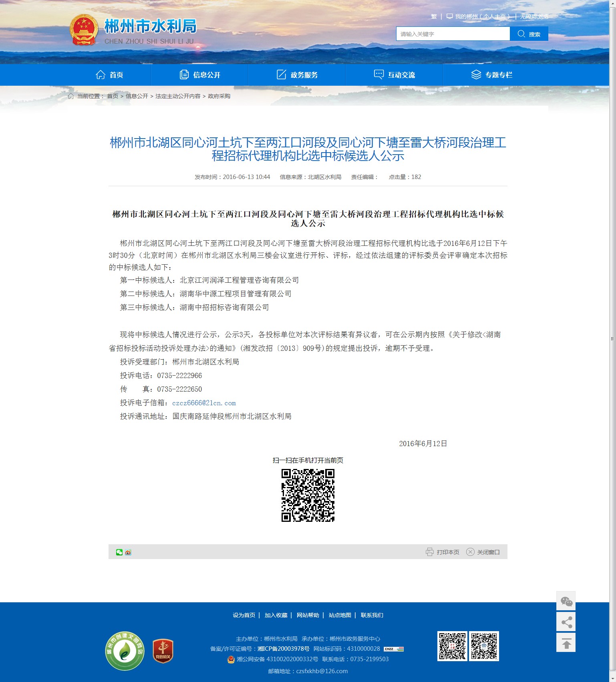Click the layers icon in 专题专栏 nav
The height and width of the screenshot is (682, 616).
476,74
